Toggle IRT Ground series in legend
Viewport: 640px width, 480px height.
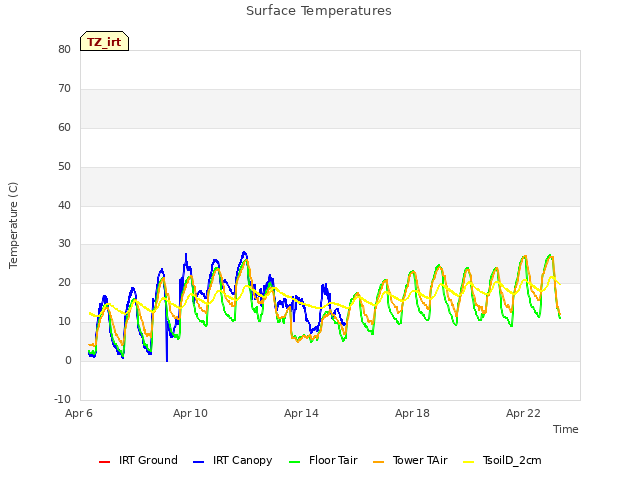click(138, 460)
